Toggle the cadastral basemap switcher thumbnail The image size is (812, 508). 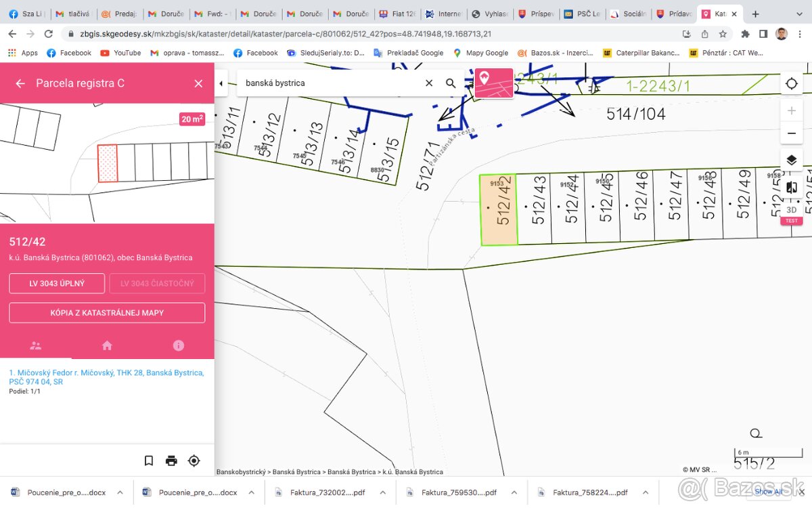(x=494, y=83)
